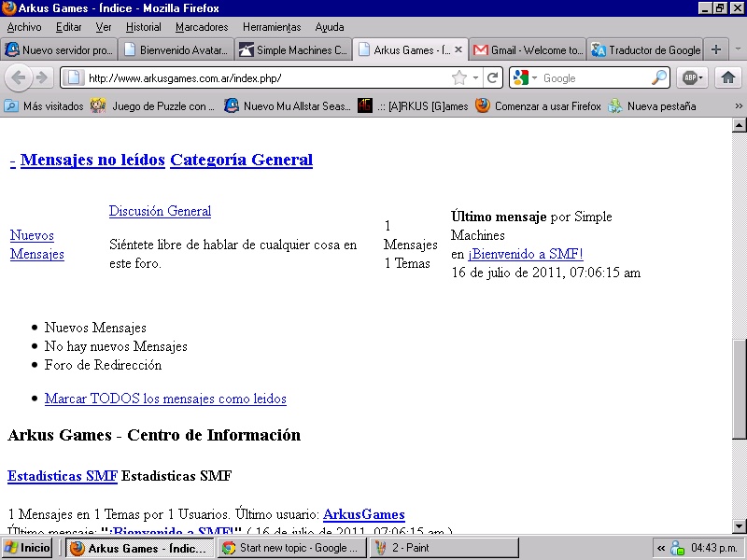This screenshot has height=560, width=747.
Task: Open Discusión General board link
Action: pyautogui.click(x=160, y=211)
